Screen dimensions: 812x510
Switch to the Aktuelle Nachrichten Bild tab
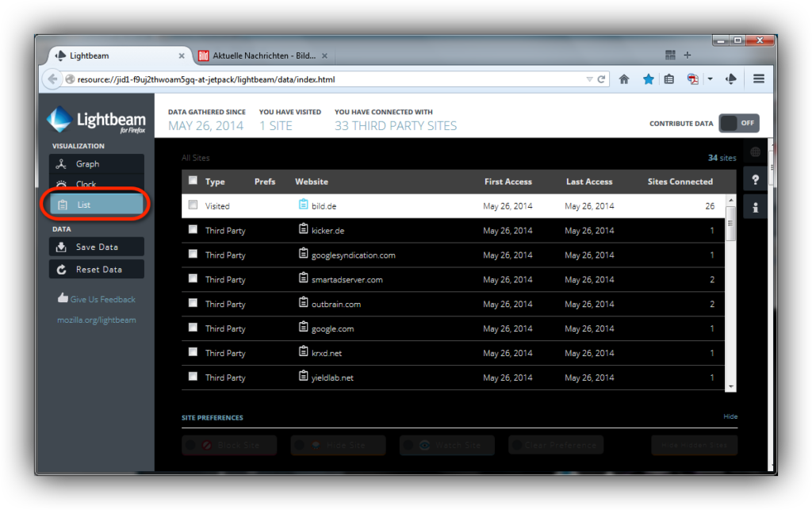point(263,56)
